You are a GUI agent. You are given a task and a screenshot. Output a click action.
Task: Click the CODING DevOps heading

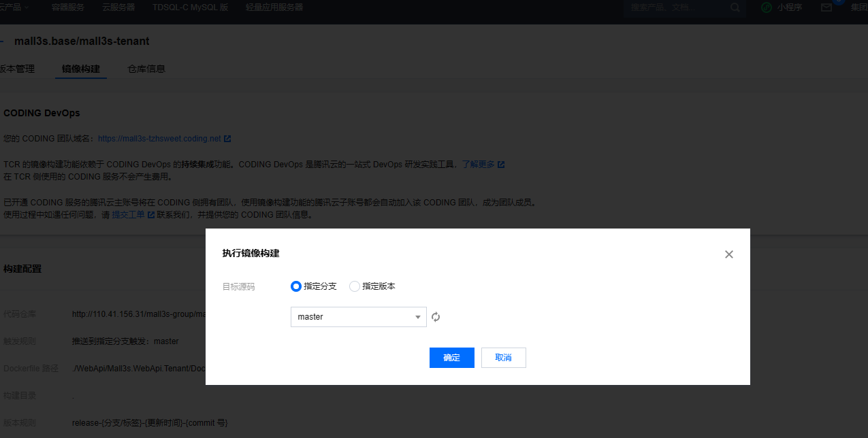tap(42, 113)
